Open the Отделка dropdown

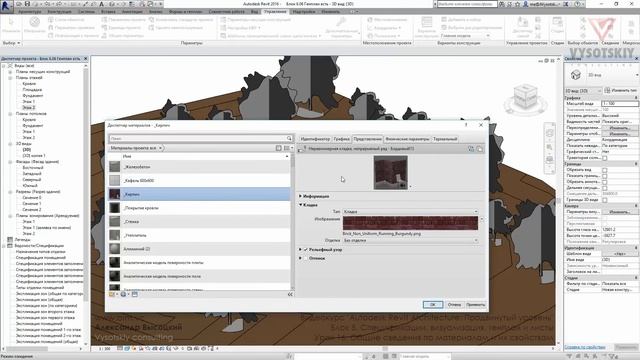410,240
